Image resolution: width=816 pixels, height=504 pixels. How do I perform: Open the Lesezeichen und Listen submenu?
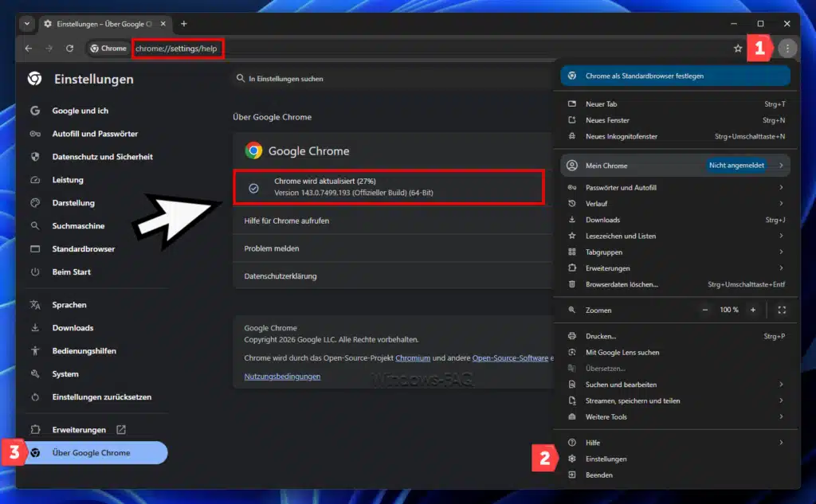coord(779,236)
